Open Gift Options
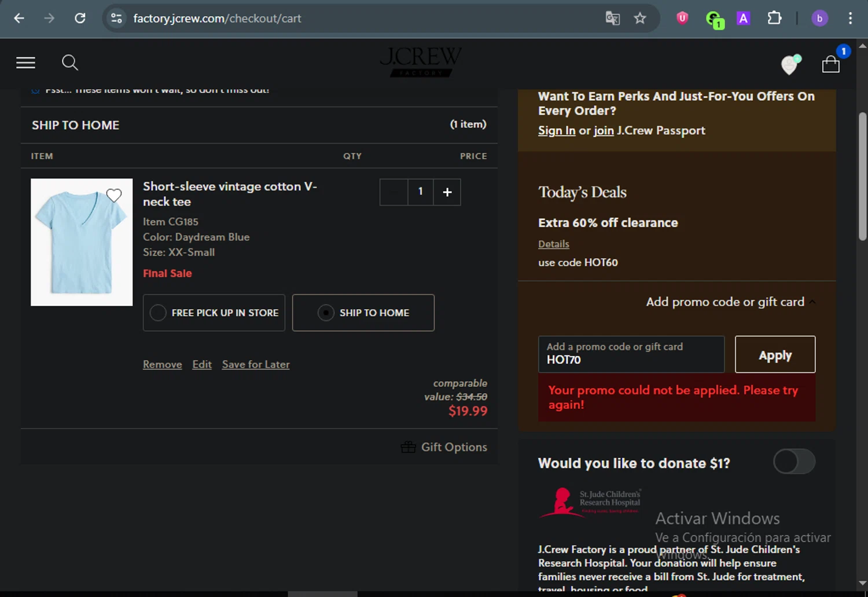The height and width of the screenshot is (597, 868). pyautogui.click(x=444, y=447)
